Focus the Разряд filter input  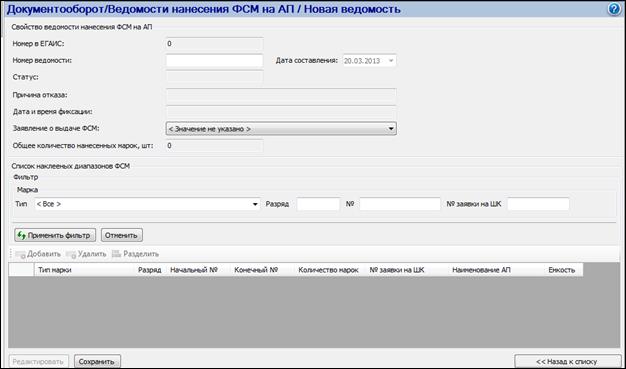[x=318, y=204]
